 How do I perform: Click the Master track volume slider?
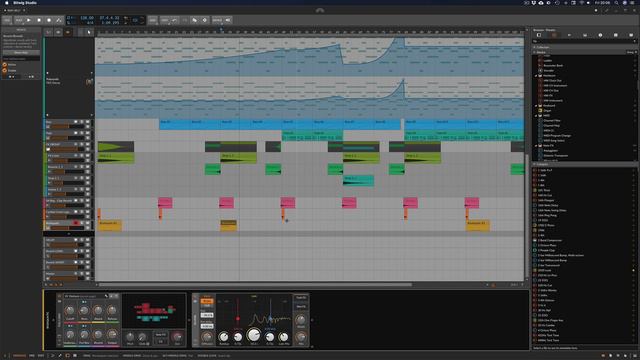(67, 278)
